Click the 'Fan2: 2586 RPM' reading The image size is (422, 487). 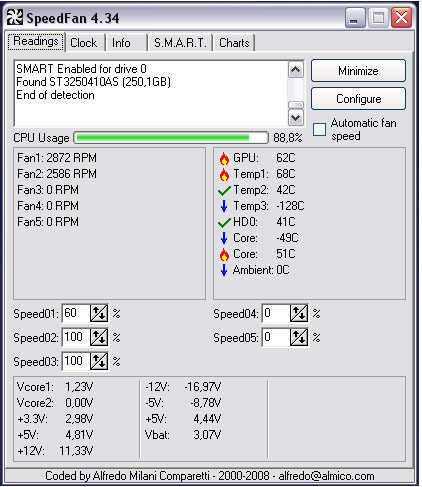click(x=57, y=174)
